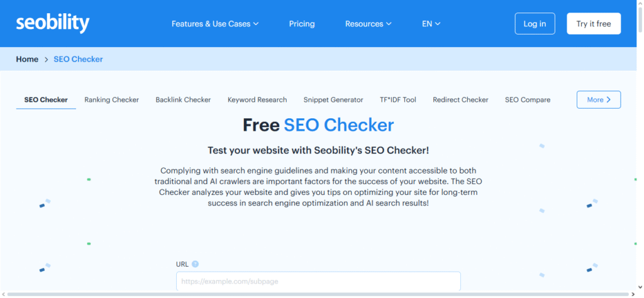Click the Seobility logo

tap(53, 24)
